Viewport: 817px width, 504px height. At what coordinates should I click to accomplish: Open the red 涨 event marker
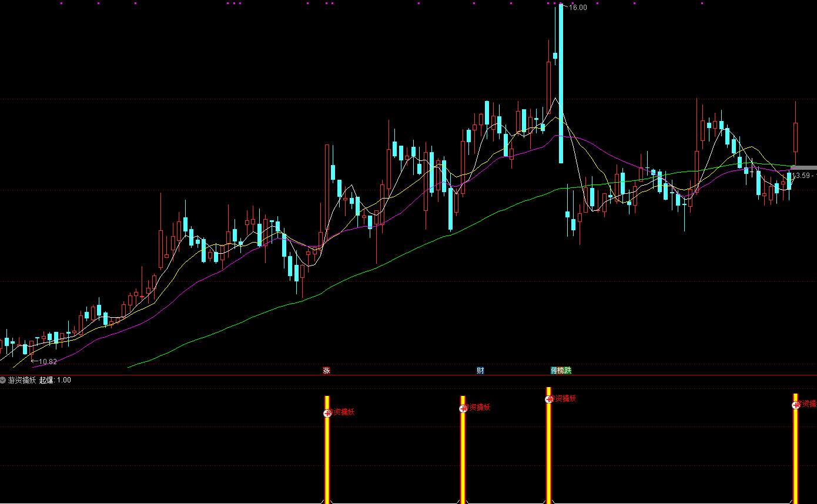coord(326,371)
